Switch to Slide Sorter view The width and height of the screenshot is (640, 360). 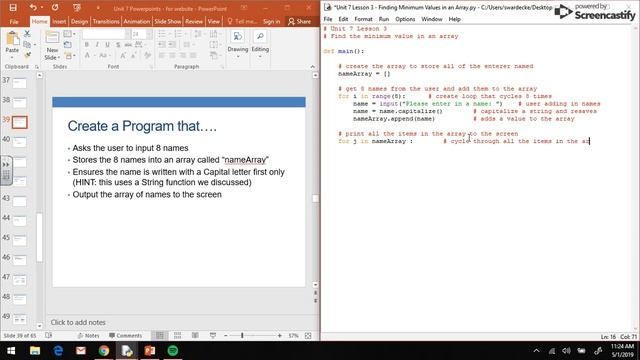coord(177,336)
